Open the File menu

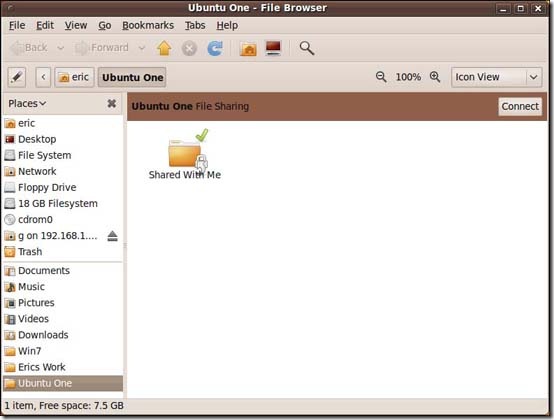coord(17,25)
